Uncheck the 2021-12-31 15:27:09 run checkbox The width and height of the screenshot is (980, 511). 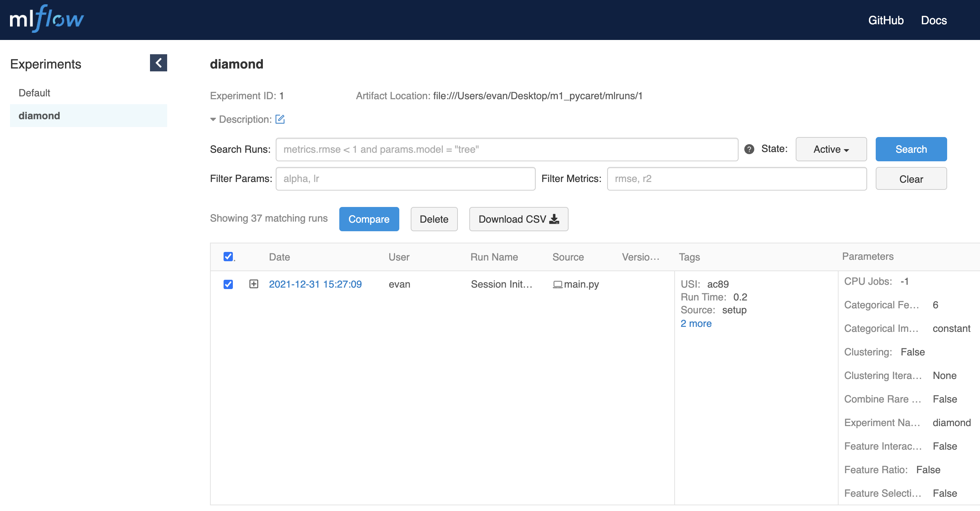[x=228, y=284]
